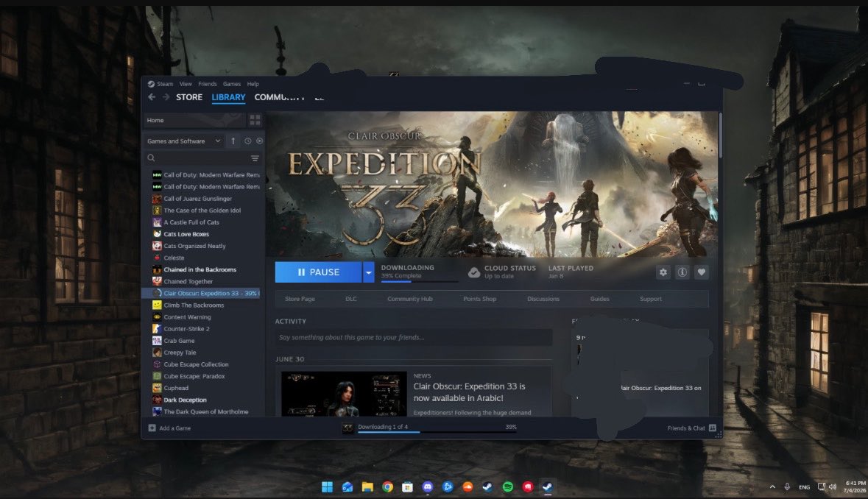868x499 pixels.
Task: Open Friends & Chat icon
Action: pyautogui.click(x=713, y=428)
